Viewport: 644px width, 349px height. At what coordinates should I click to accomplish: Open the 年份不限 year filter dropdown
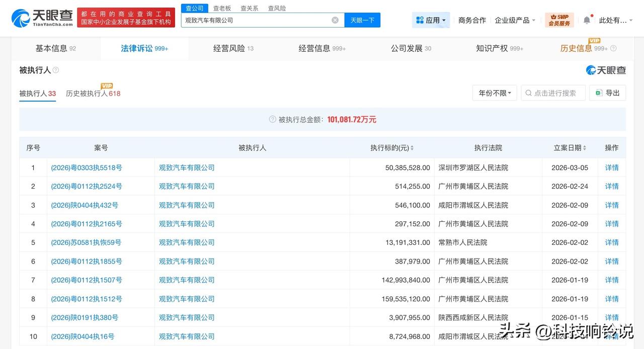pyautogui.click(x=494, y=93)
